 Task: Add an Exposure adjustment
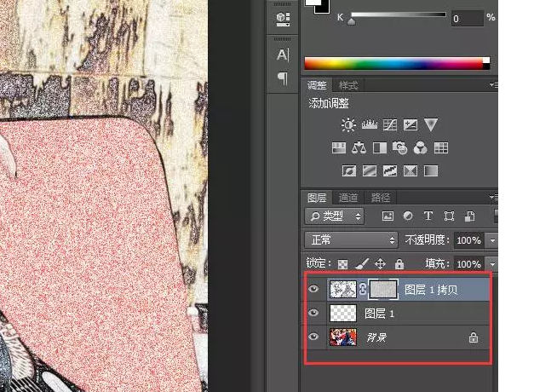tap(410, 124)
